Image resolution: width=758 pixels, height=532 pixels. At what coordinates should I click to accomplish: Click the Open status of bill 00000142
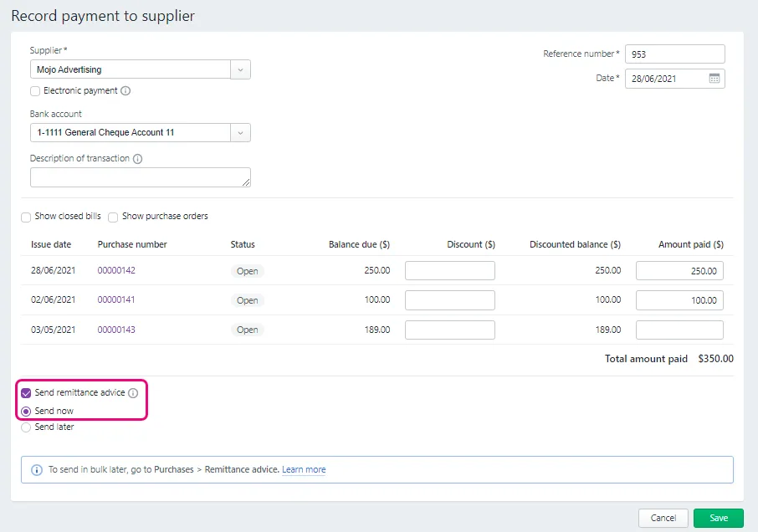click(x=247, y=271)
